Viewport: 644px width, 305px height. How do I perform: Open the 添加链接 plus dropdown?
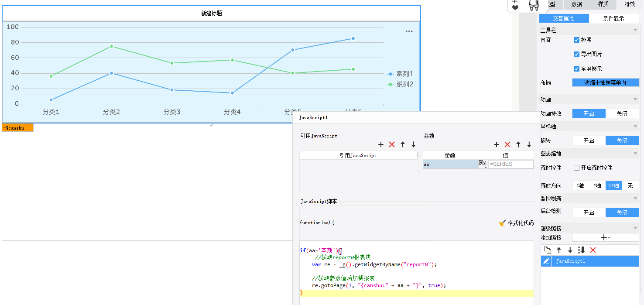pyautogui.click(x=605, y=237)
